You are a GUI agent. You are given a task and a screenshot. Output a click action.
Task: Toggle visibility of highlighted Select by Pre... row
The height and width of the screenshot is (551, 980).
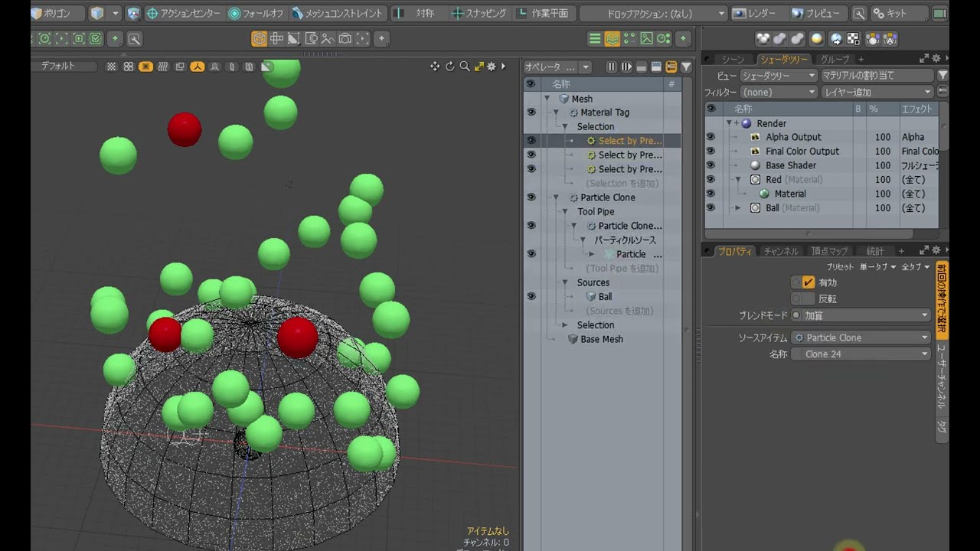(531, 141)
